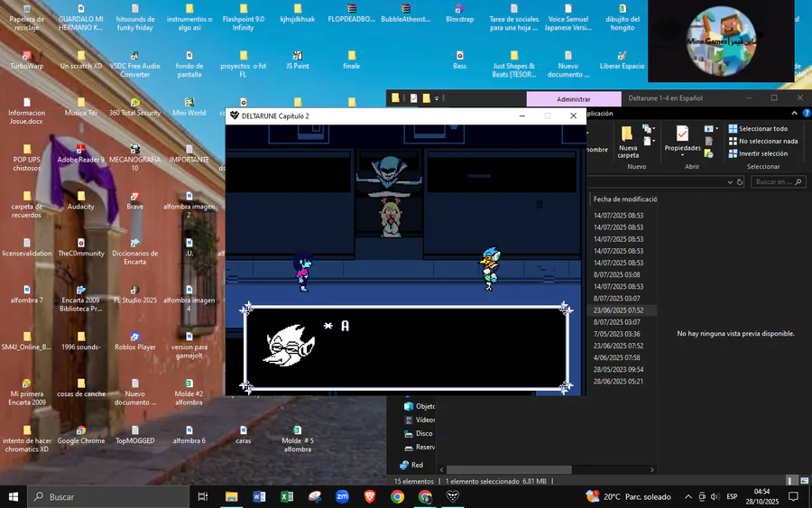Image resolution: width=812 pixels, height=508 pixels.
Task: Click the properties icon in the Explorer quick access toolbar
Action: pos(414,97)
